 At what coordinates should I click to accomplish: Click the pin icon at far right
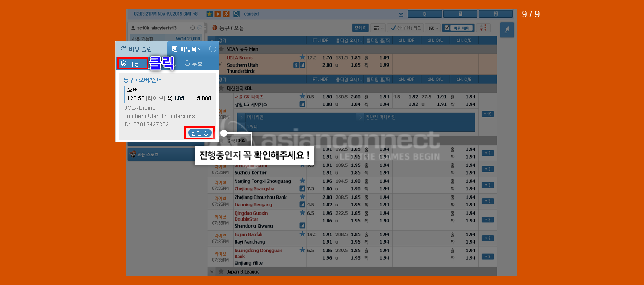coord(507,30)
